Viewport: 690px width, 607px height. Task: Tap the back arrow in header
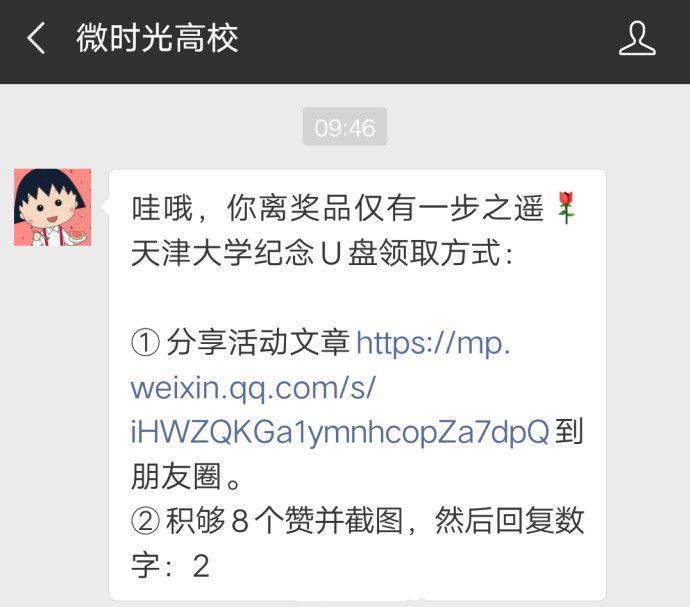point(36,38)
